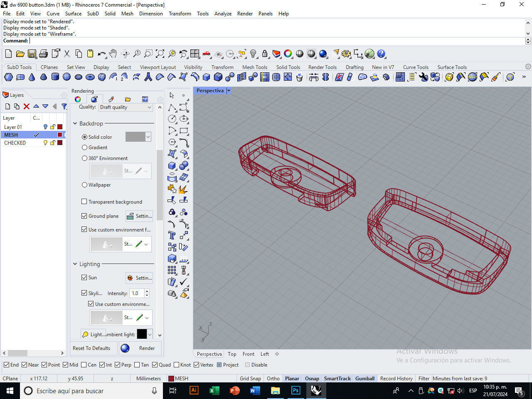Select the Wallpaper backdrop option

coord(84,185)
